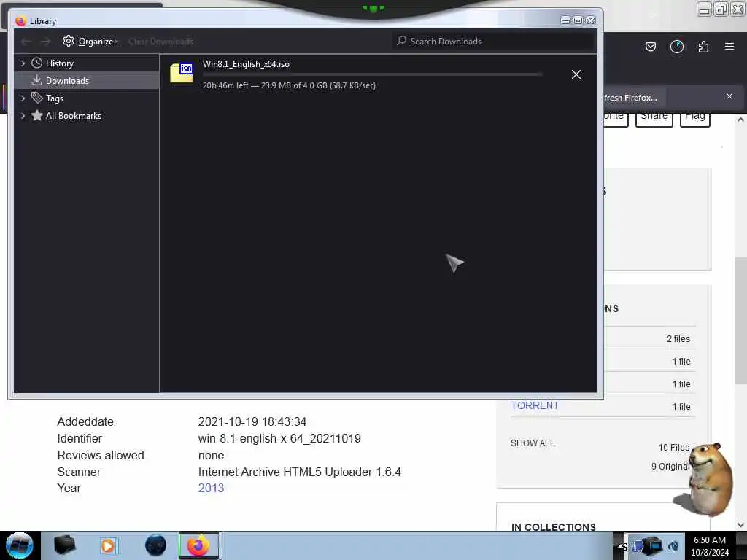Image resolution: width=747 pixels, height=560 pixels.
Task: Select Downloads in Library sidebar
Action: point(87,80)
